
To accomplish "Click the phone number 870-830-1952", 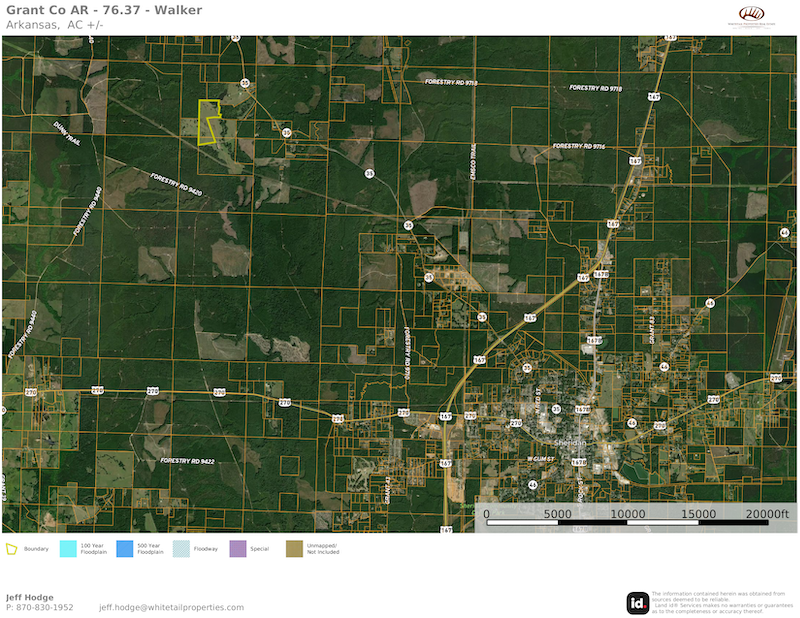I will tap(39, 607).
